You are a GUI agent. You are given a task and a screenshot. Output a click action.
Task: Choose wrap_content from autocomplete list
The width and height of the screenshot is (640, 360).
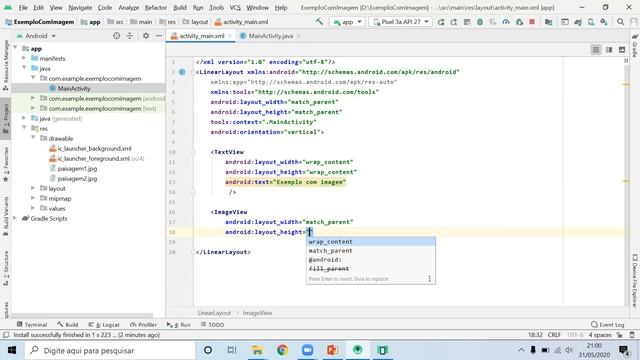(371, 242)
